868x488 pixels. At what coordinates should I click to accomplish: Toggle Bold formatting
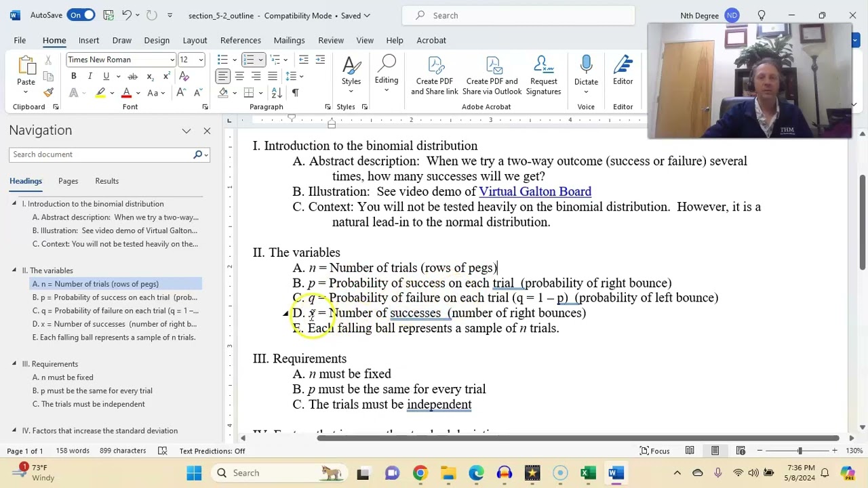[73, 76]
